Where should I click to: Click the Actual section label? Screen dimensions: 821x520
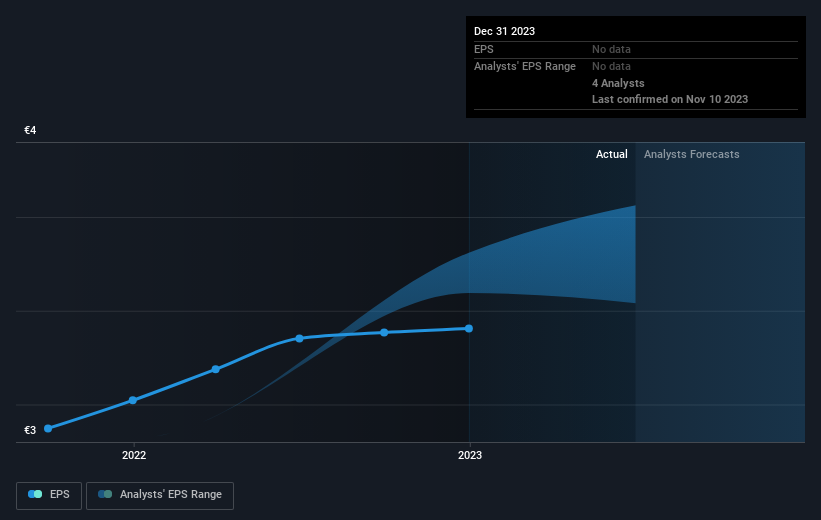pyautogui.click(x=612, y=154)
